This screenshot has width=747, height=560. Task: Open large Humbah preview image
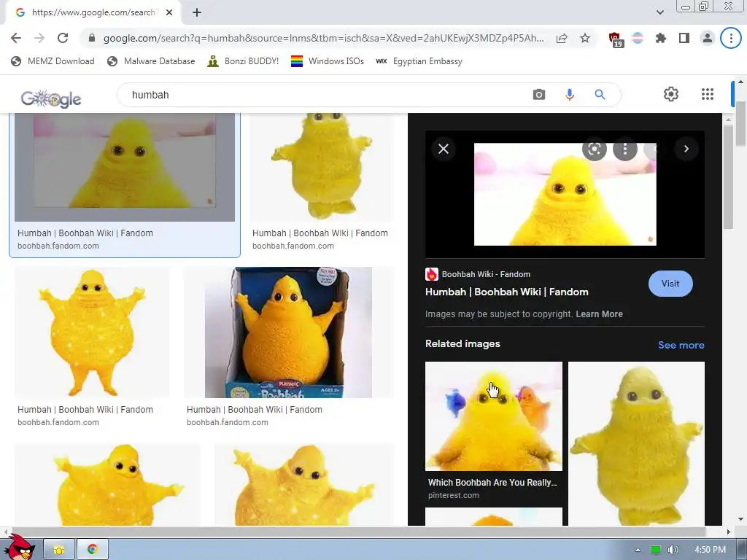point(565,194)
